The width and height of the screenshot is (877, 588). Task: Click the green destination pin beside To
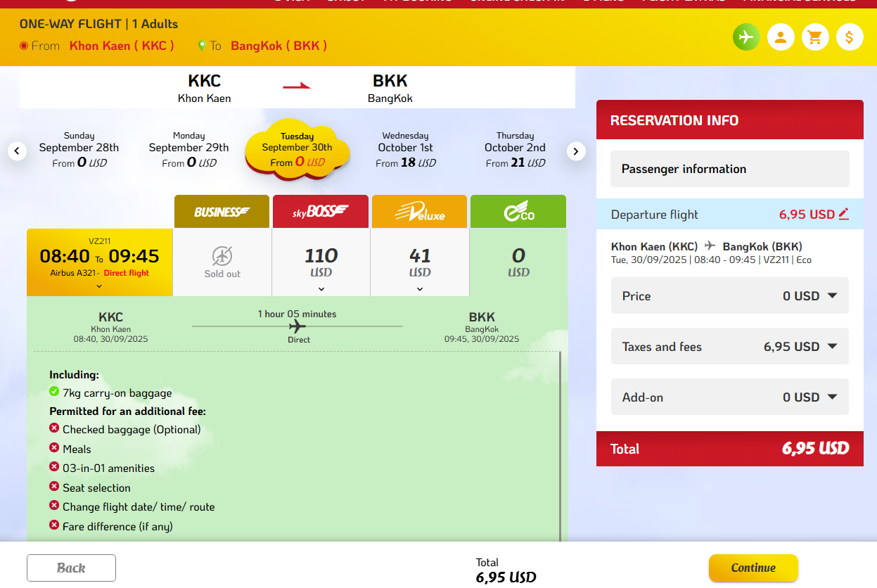click(x=202, y=46)
